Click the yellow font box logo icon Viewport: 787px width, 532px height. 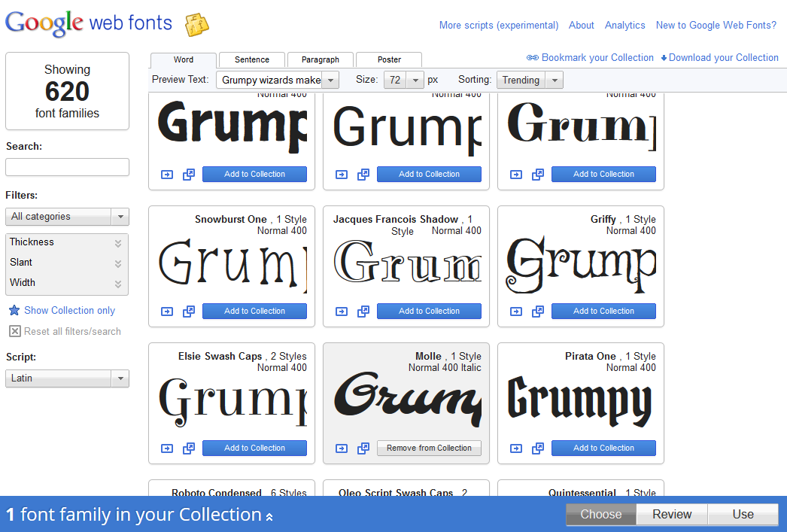196,24
